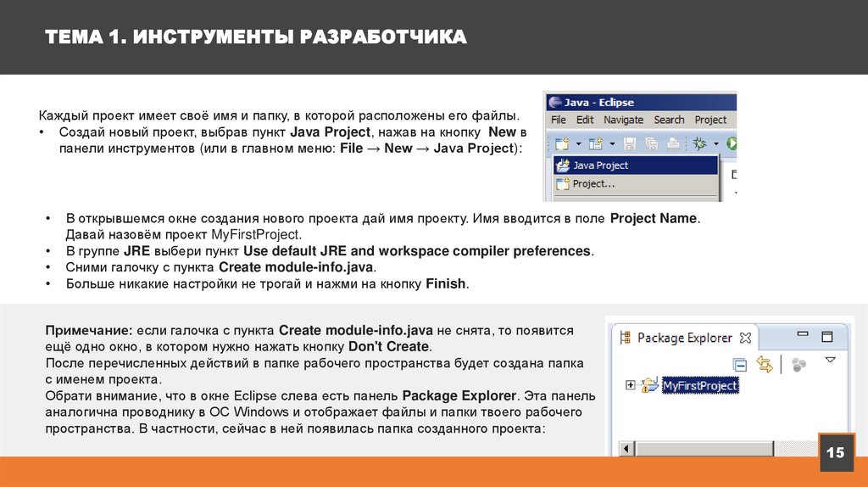Image resolution: width=868 pixels, height=487 pixels.
Task: Click the New wizard toolbar icon
Action: tap(562, 144)
